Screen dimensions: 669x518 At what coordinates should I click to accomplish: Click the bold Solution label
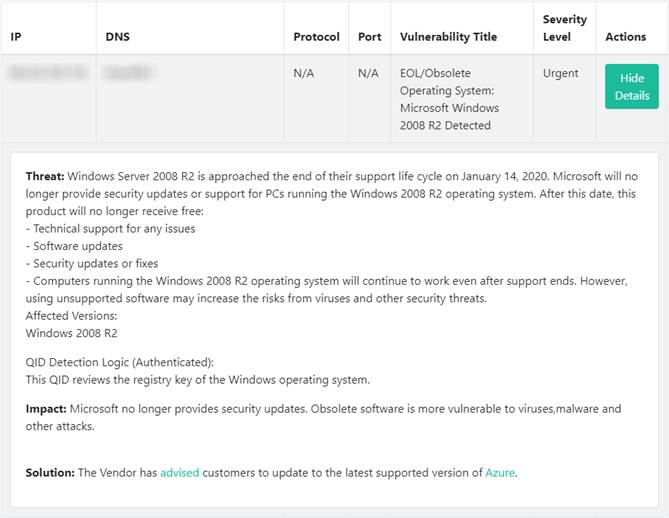[50, 472]
